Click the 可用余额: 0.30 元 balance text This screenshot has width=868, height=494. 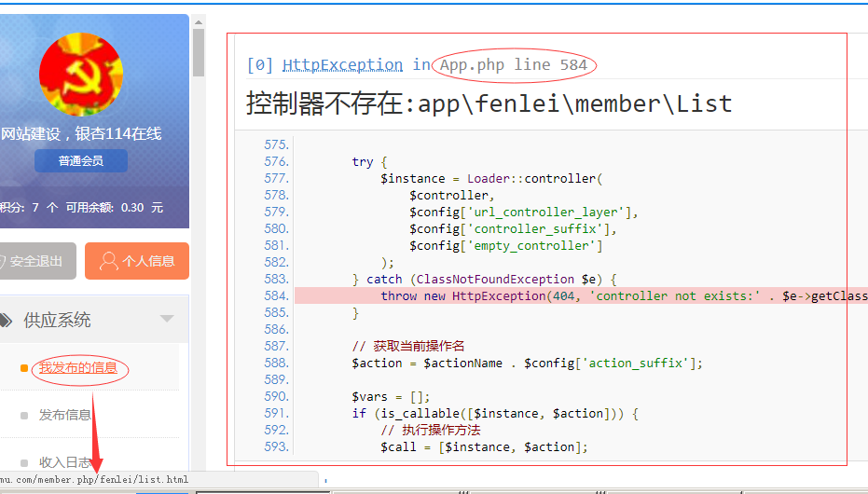tap(114, 208)
